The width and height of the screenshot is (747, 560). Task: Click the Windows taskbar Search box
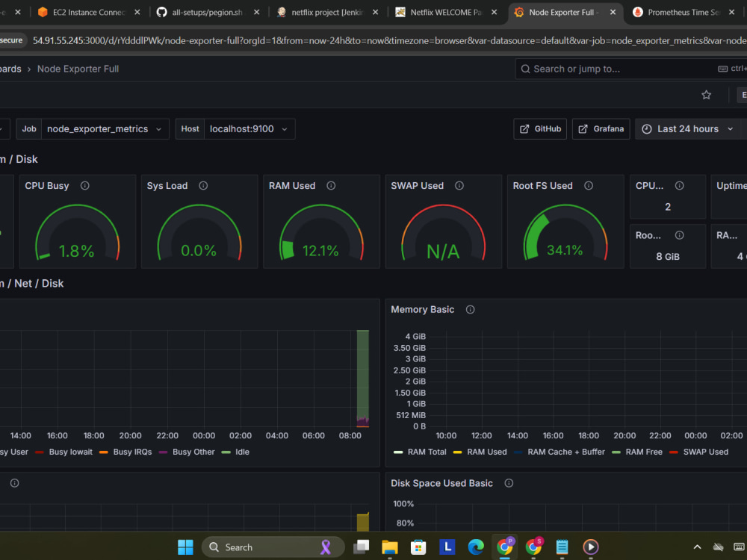click(x=273, y=547)
